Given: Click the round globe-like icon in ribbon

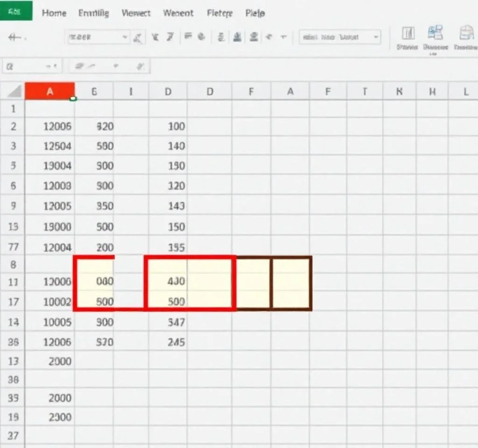Looking at the screenshot, I should pyautogui.click(x=202, y=37).
